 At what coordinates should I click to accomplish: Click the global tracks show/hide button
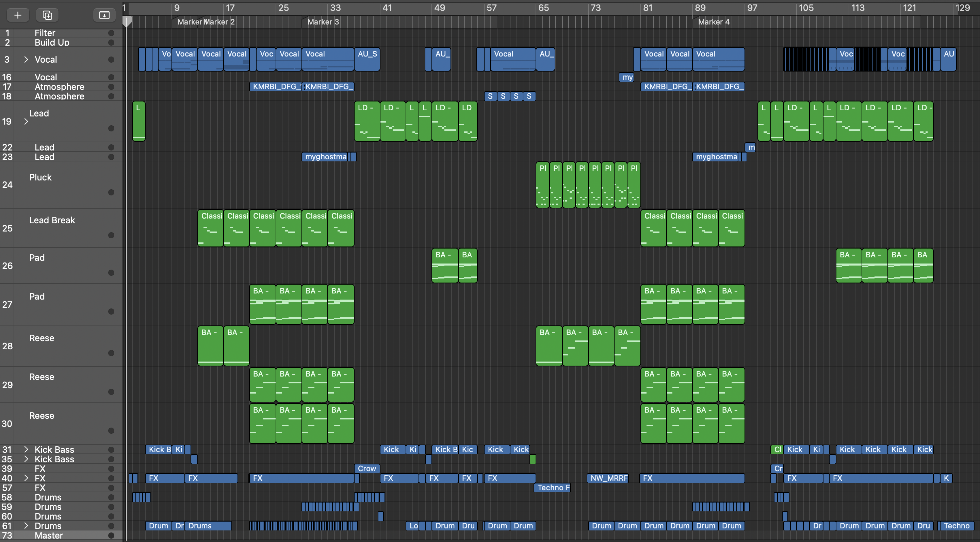(104, 15)
